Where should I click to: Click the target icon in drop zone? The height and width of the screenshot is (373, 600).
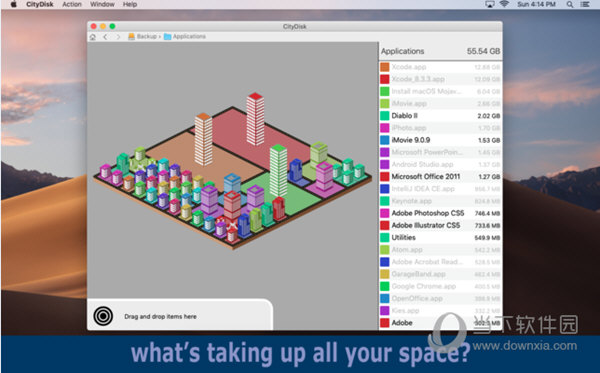[103, 316]
